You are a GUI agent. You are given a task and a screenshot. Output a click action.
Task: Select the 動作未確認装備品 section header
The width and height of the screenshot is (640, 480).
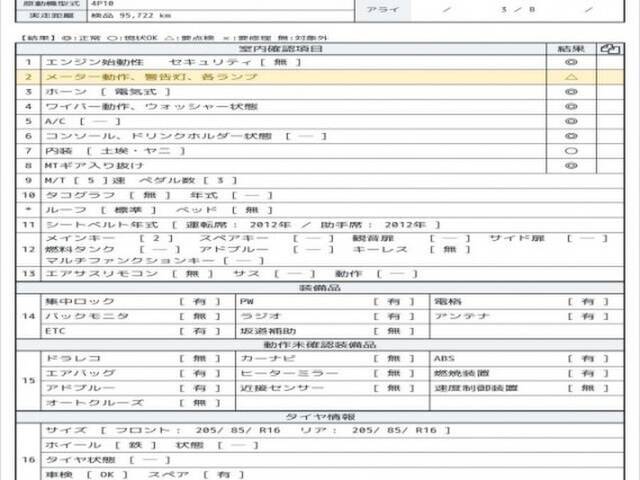320,345
